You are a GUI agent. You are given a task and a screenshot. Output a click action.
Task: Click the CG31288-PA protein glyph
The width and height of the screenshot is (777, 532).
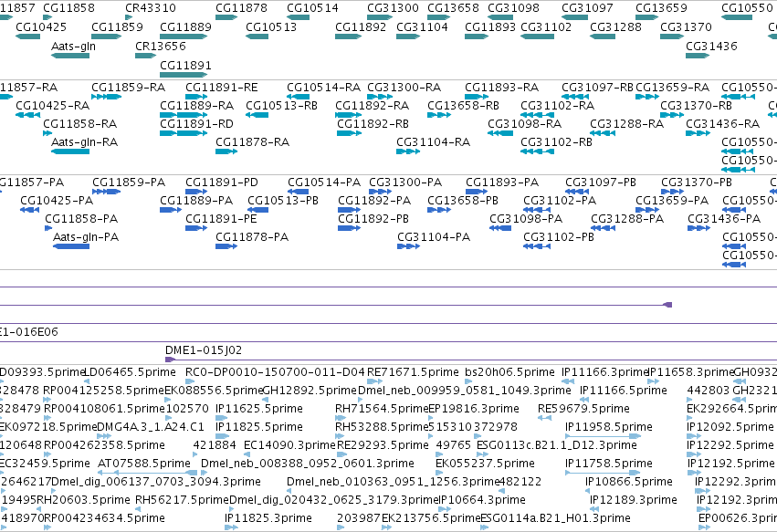604,228
